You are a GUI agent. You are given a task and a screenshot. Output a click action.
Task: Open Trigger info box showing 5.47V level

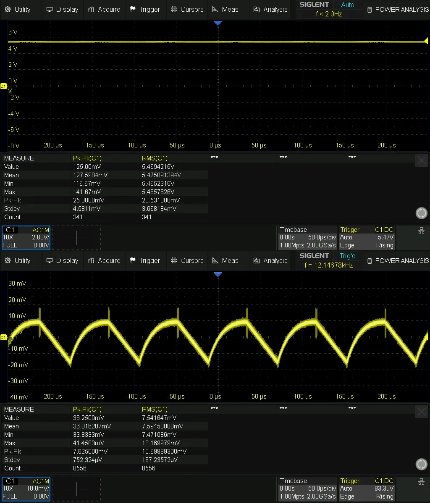(x=367, y=238)
